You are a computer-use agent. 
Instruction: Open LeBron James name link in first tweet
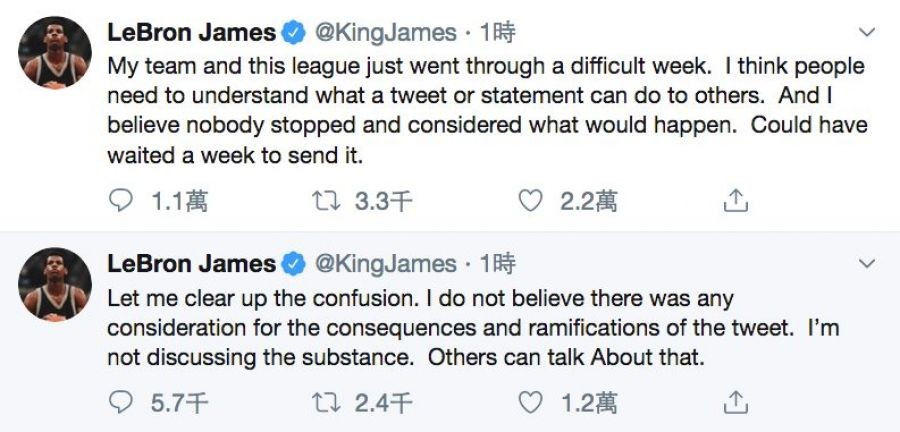point(191,33)
